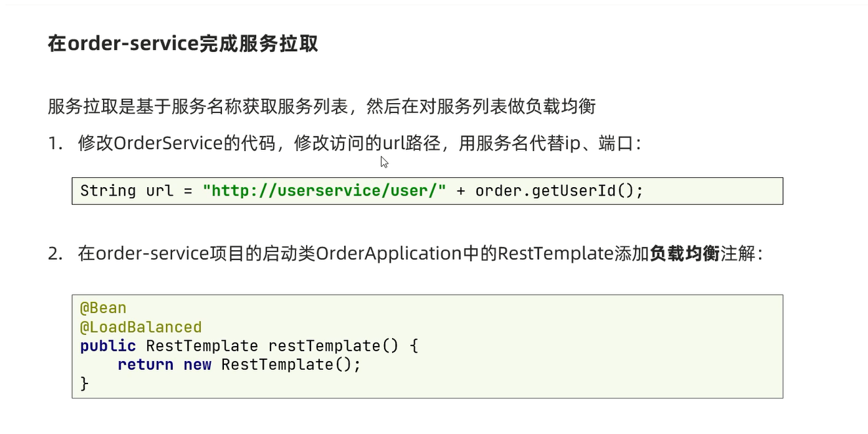Click the userservice URL string in code

[x=324, y=190]
